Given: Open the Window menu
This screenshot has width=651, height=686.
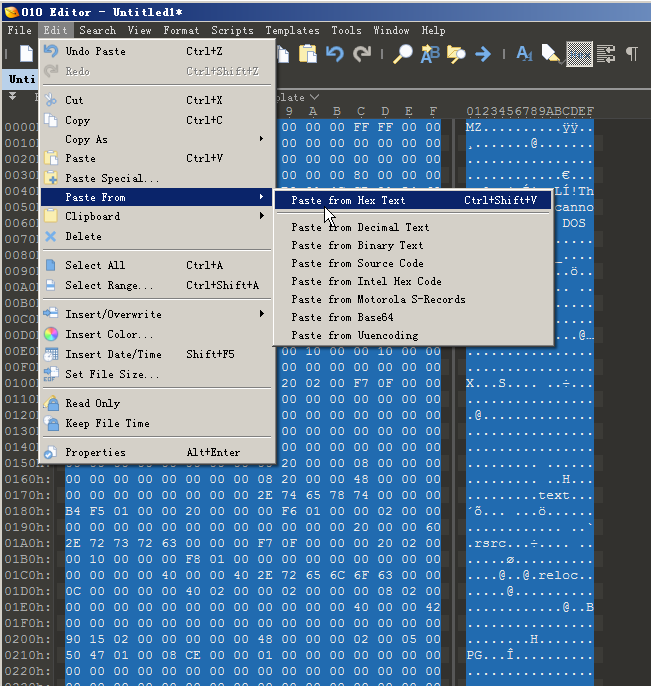Looking at the screenshot, I should click(391, 31).
